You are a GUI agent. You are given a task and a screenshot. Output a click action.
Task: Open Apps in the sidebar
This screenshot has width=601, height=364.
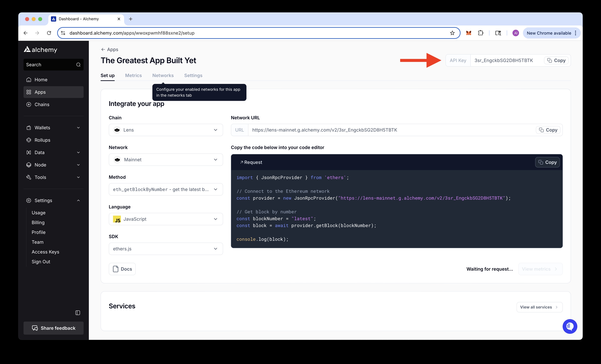[53, 92]
